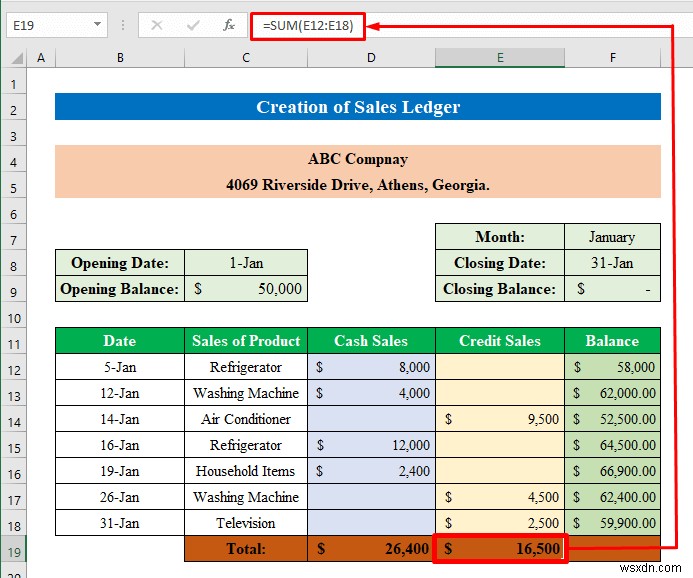Select the '31-Jan' closing date cell

(x=613, y=263)
